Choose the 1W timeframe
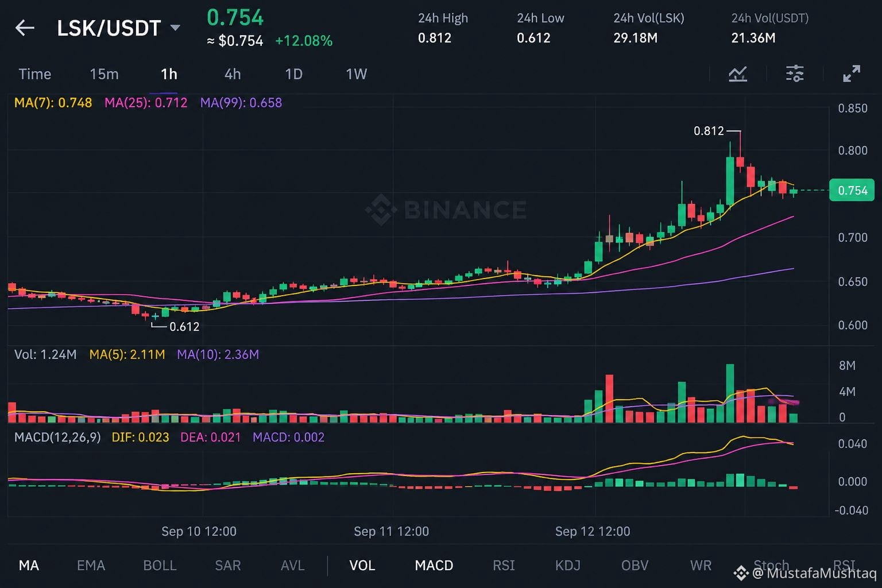This screenshot has height=588, width=882. 356,74
